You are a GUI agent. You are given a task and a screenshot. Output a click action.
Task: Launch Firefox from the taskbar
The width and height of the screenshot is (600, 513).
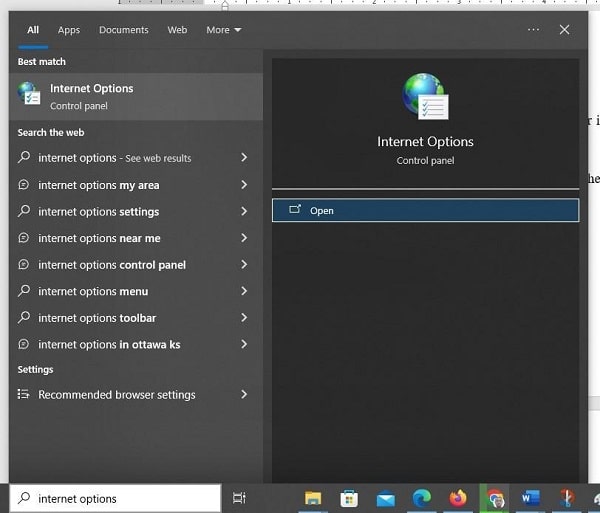[x=458, y=498]
